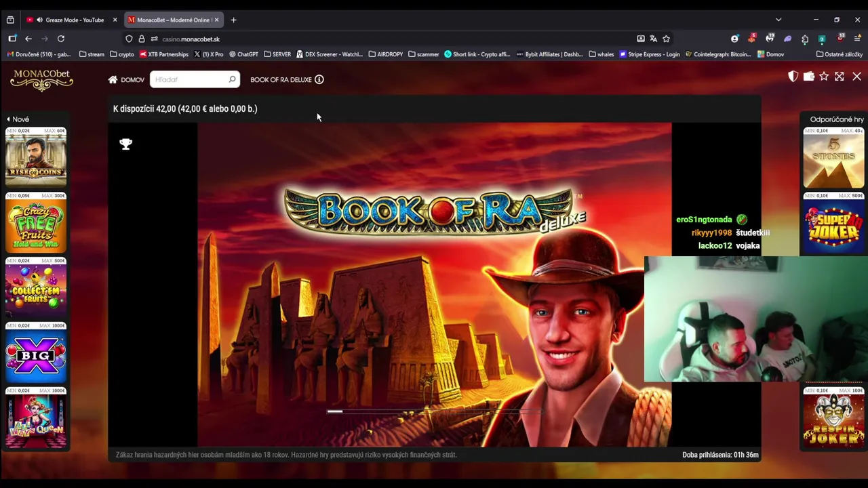This screenshot has width=868, height=488.
Task: Click balance text K dispozícii 42,00
Action: tap(185, 108)
